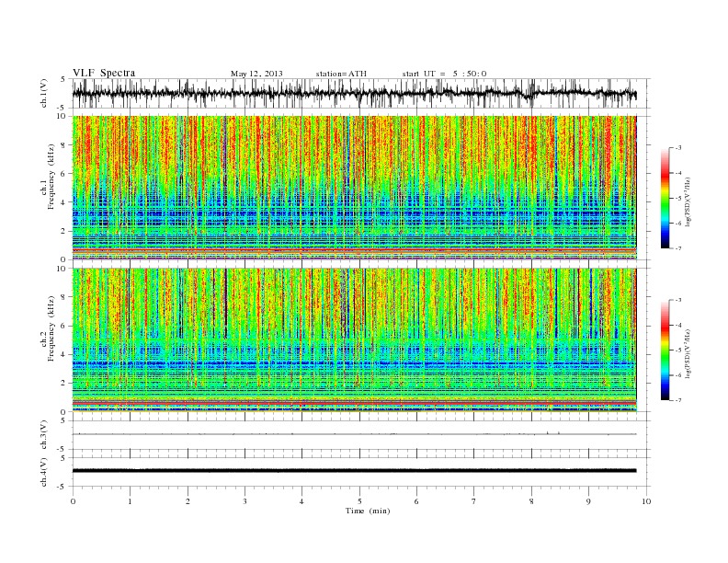
Task: Click the ch.2 spectrogram color bar
Action: click(x=665, y=350)
